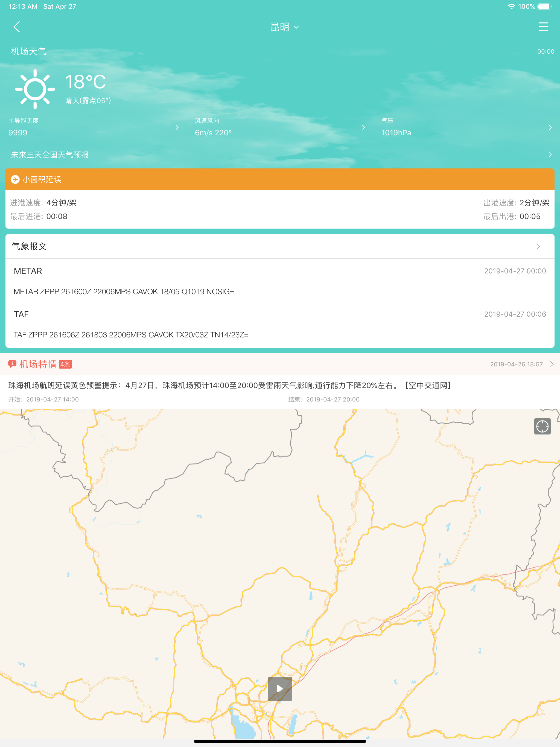Screen dimensions: 560x747
Task: Tap the TAF timestamp 2019-04-27 00:06
Action: 515,314
